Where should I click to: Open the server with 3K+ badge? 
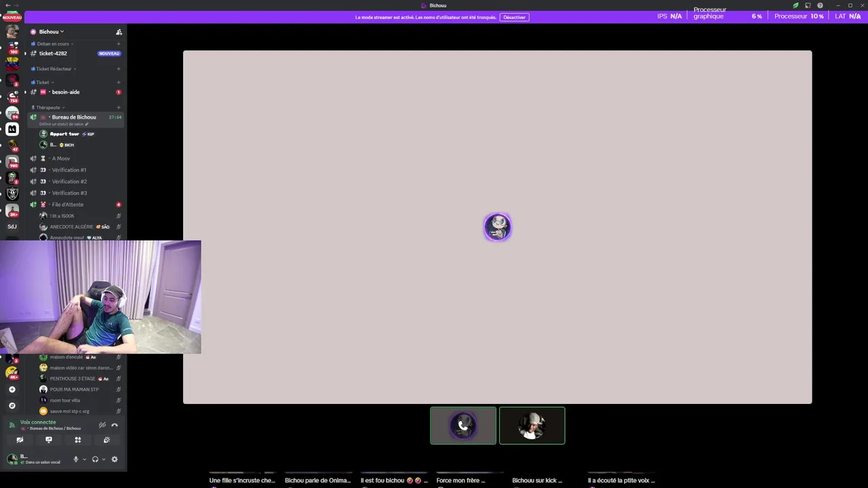[12, 210]
